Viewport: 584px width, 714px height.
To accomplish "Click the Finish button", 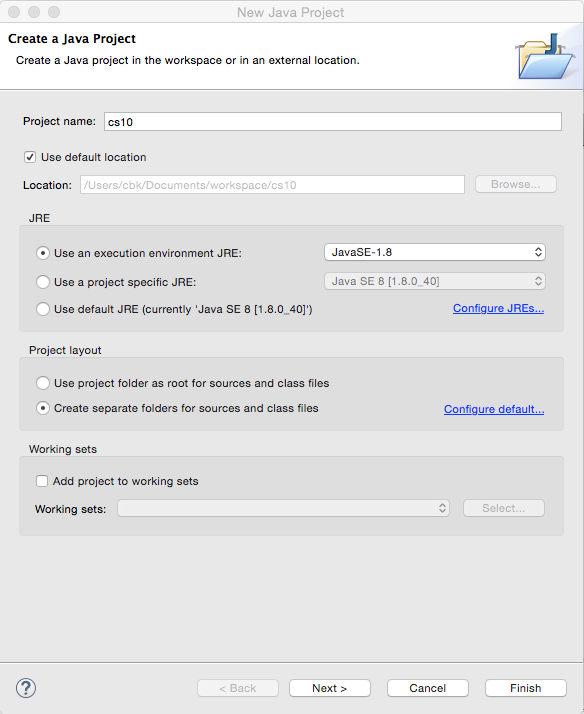I will pyautogui.click(x=526, y=688).
